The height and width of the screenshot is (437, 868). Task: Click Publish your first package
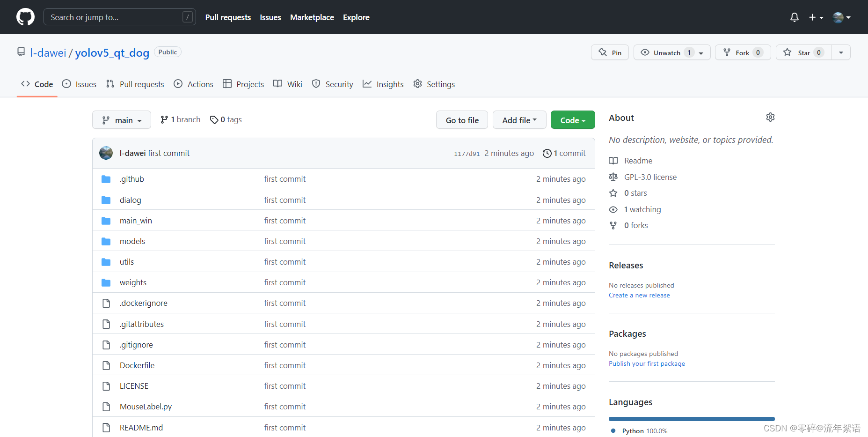[647, 363]
